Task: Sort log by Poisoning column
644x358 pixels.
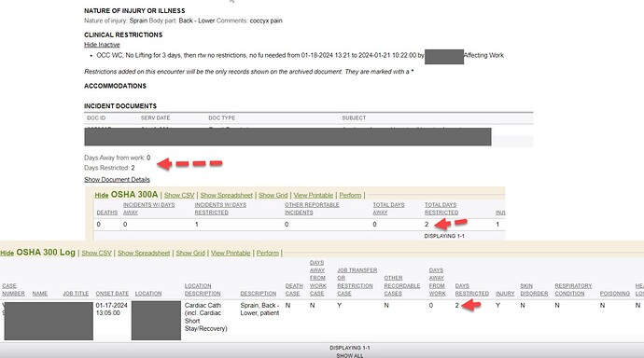Action: pos(615,294)
